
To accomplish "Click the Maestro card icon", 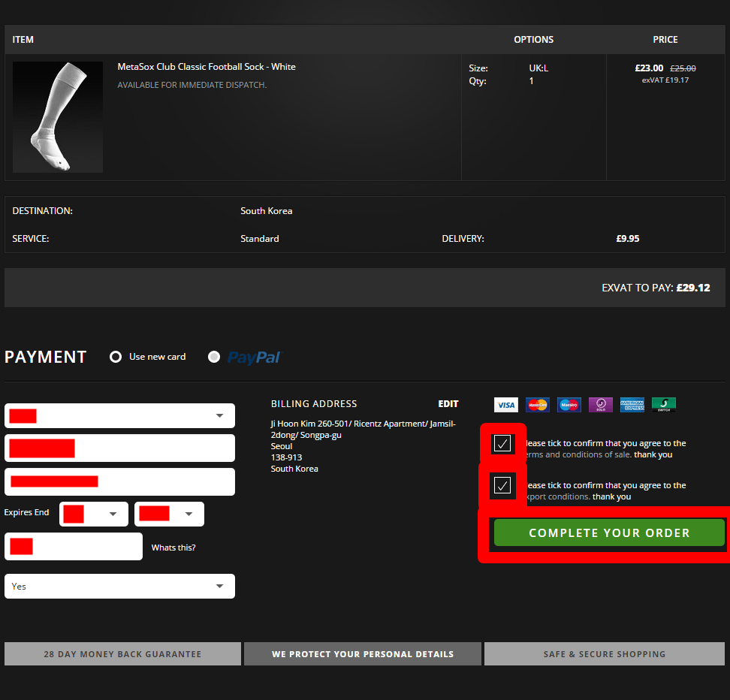I will pos(569,405).
